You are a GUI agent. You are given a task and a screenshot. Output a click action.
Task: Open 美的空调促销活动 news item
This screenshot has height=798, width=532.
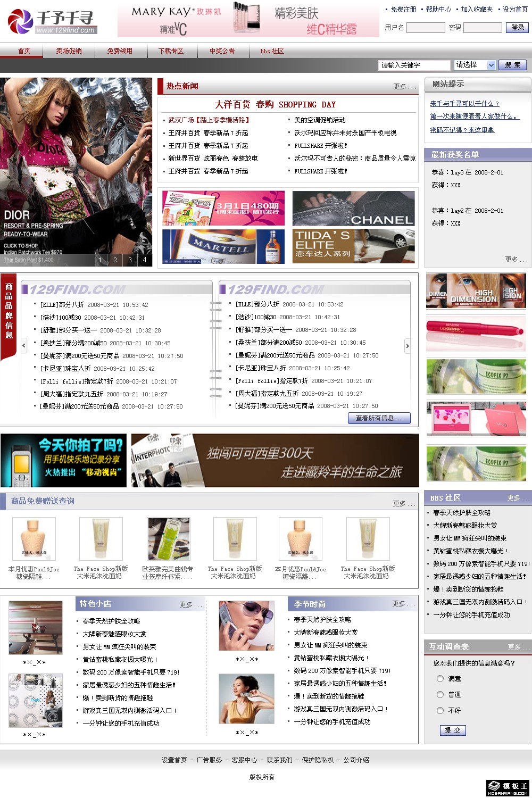coord(320,120)
